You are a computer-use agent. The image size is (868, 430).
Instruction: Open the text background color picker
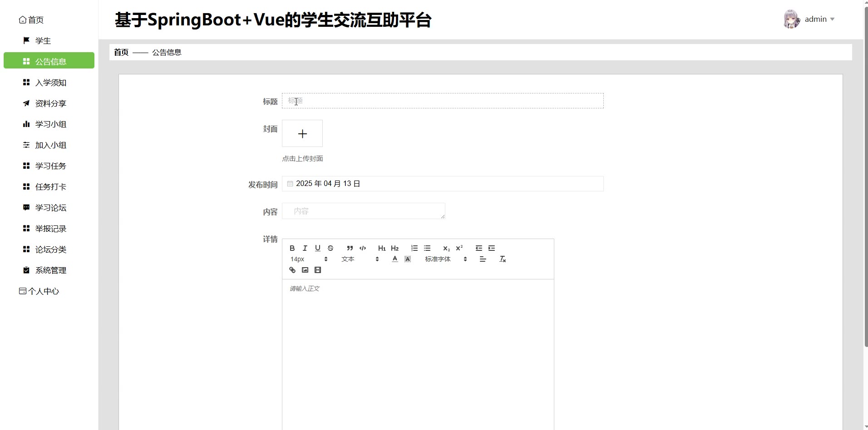coord(408,259)
